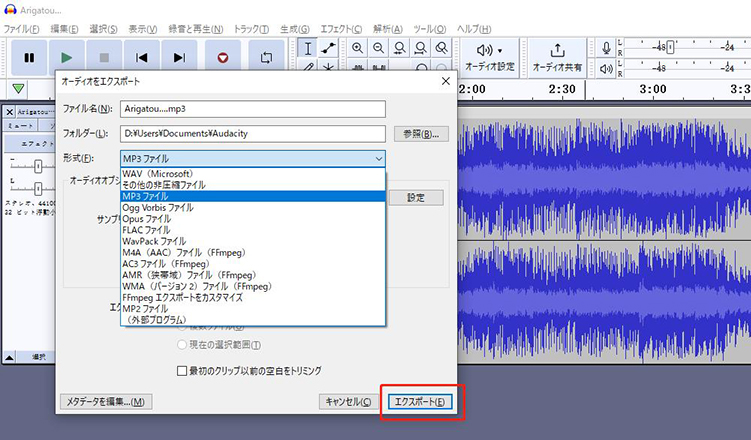
Task: Adjust the track pan slider
Action: (x=38, y=188)
